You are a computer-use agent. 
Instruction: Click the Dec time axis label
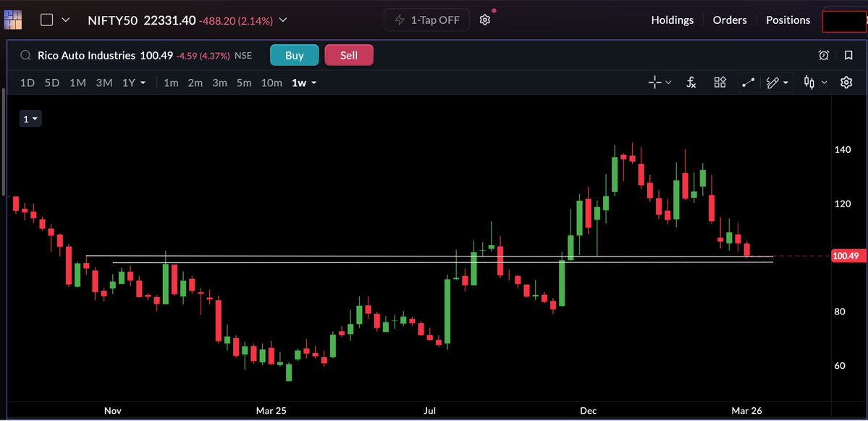tap(588, 410)
